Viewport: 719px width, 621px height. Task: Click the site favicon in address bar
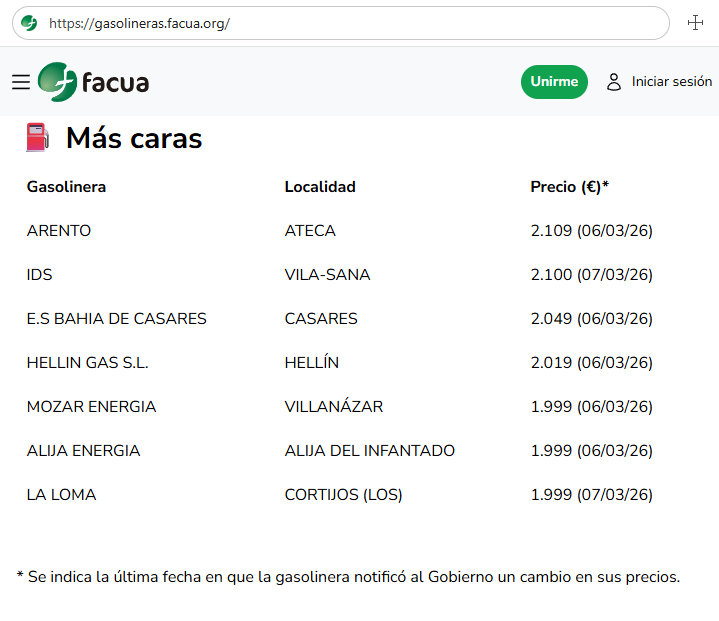click(x=29, y=23)
